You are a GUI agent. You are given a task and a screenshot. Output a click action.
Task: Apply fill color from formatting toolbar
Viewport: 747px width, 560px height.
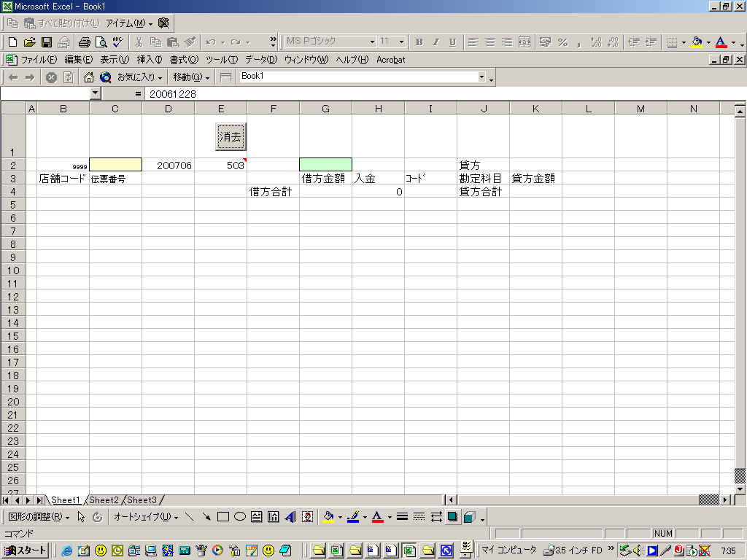coord(697,42)
